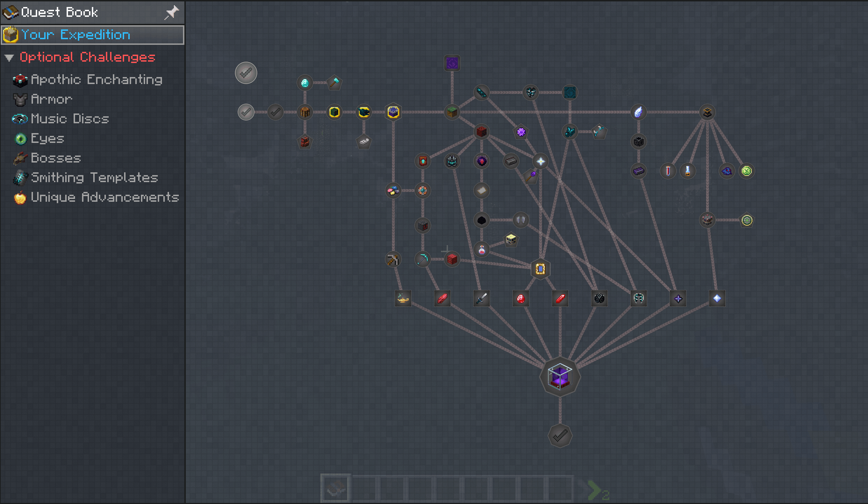This screenshot has height=504, width=868.
Task: Open the Armor chapter
Action: pyautogui.click(x=42, y=99)
